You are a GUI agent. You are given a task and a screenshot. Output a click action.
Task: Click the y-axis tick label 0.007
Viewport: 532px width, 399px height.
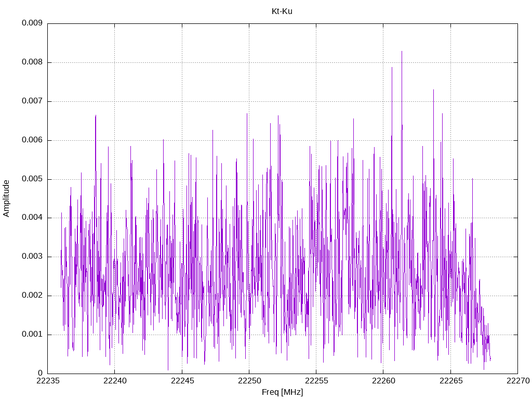[x=32, y=101]
